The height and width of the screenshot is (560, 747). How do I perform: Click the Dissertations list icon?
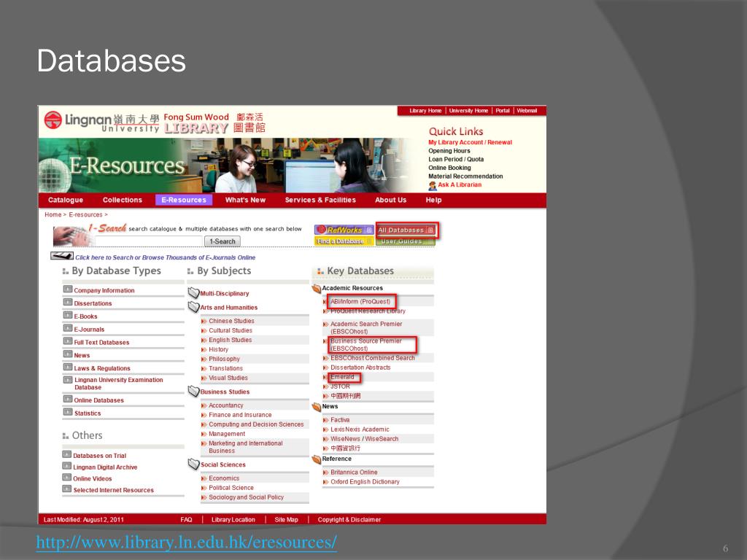point(68,303)
